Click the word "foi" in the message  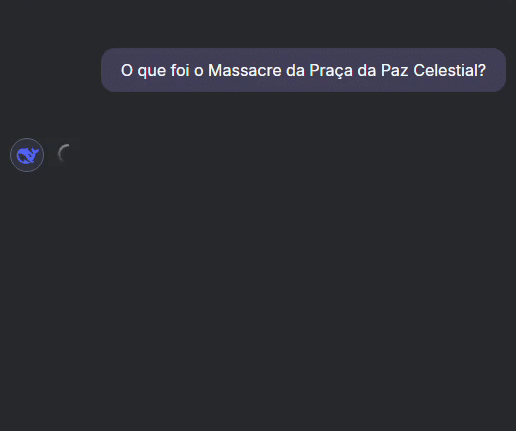[180, 70]
